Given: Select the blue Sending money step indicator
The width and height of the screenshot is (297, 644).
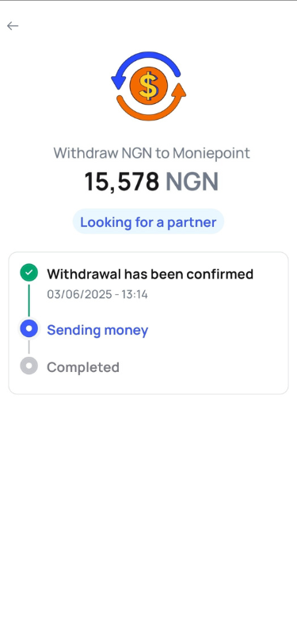Looking at the screenshot, I should point(29,329).
